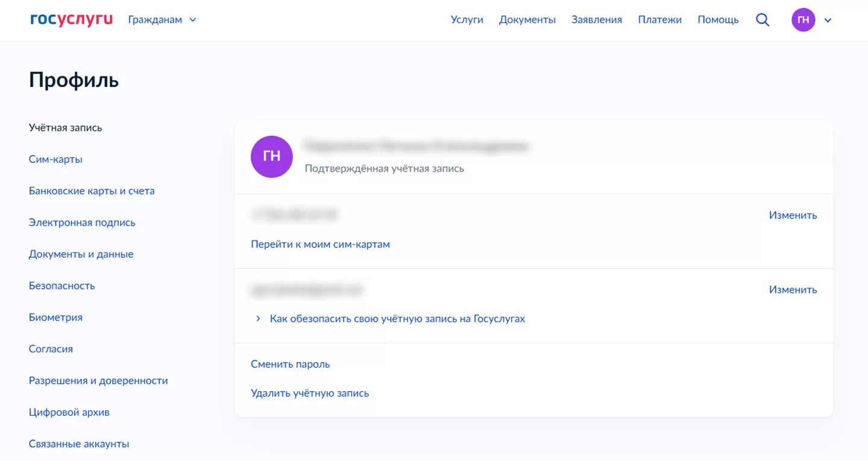Click the purple ГН avatar in header
This screenshot has width=868, height=461.
(x=803, y=20)
